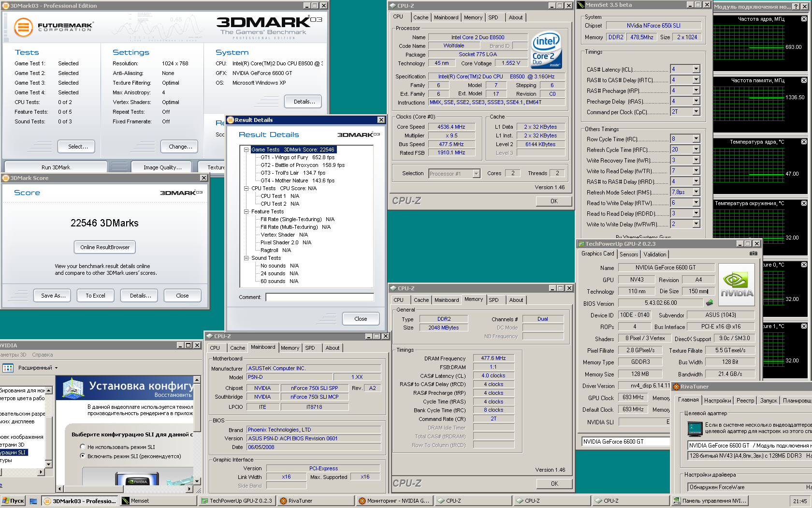Open 'Мониторинг - NVIDIA' from the taskbar

point(395,501)
